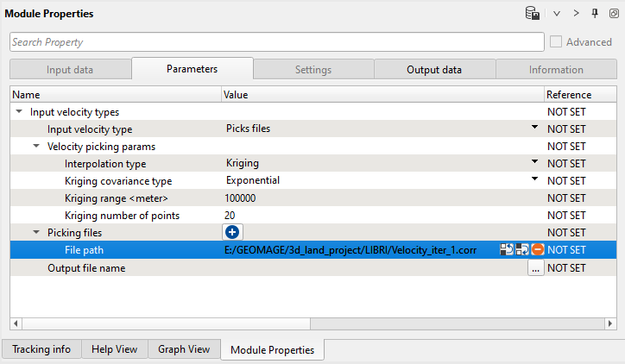Click the right arrow in panel header
The width and height of the screenshot is (625, 364).
point(576,14)
